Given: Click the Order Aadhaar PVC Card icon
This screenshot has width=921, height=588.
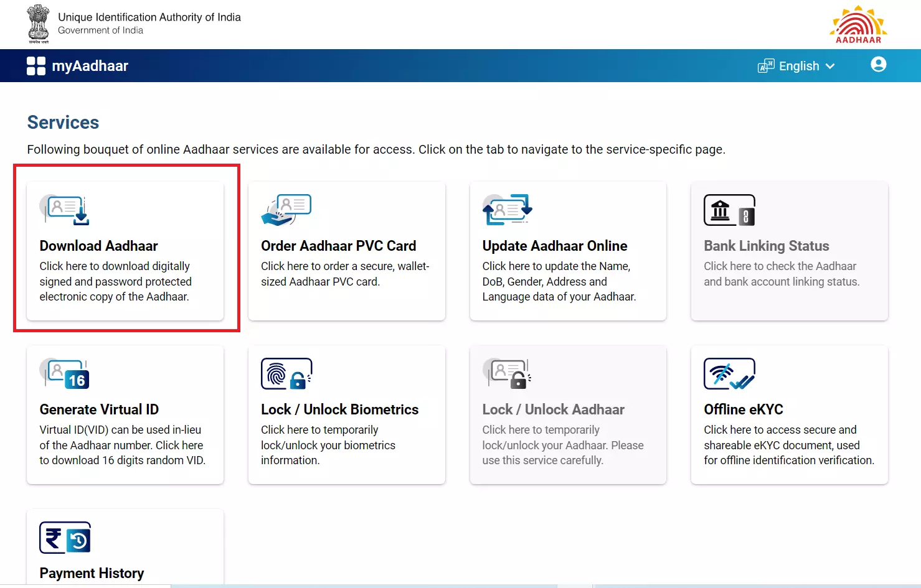Looking at the screenshot, I should [x=286, y=210].
